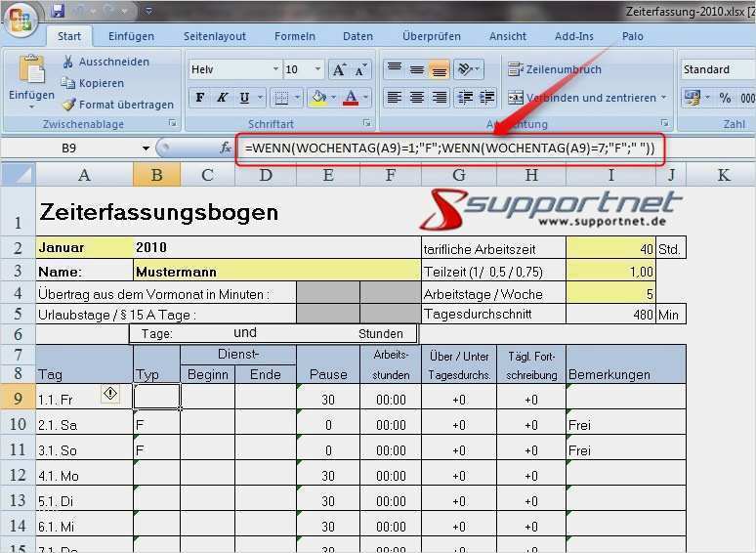Switch to the Formeln tab
This screenshot has height=553, width=756.
pyautogui.click(x=294, y=36)
